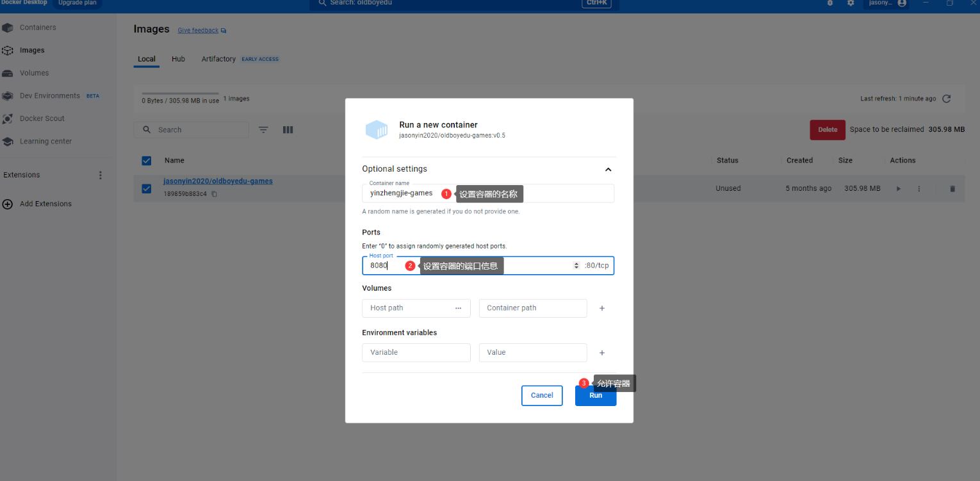Click the Upgrade plan button
980x481 pixels.
[x=77, y=3]
